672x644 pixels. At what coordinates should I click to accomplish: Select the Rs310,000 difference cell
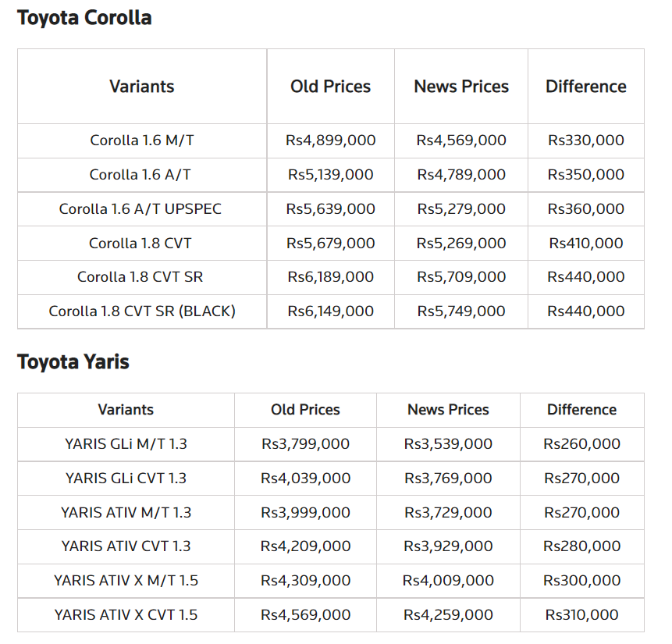tap(581, 615)
